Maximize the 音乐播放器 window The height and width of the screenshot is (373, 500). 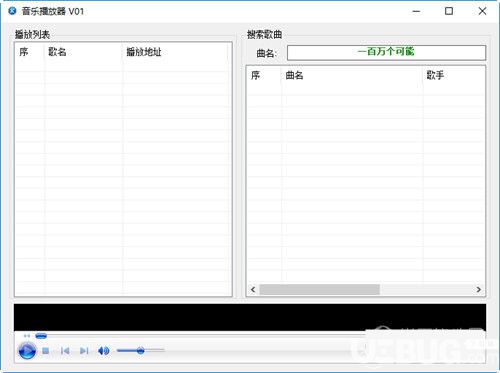pos(449,11)
